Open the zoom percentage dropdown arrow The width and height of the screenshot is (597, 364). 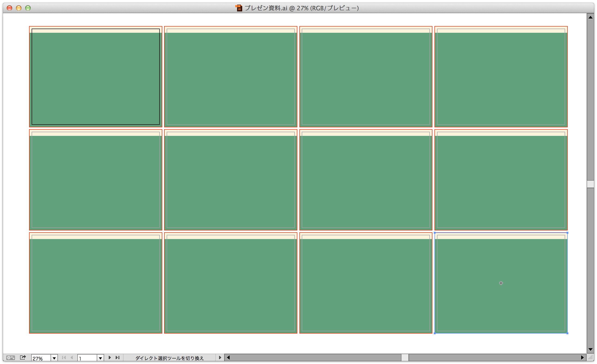click(54, 358)
